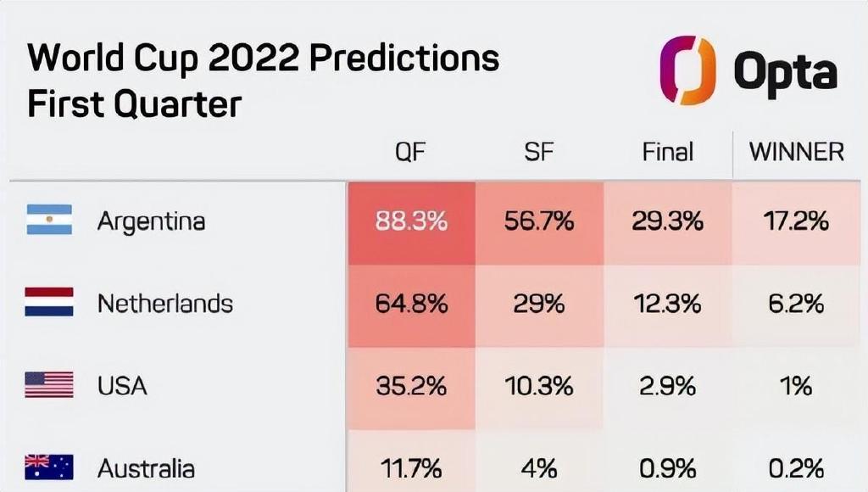Click the USA flag icon
Image resolution: width=868 pixels, height=492 pixels.
pyautogui.click(x=48, y=385)
